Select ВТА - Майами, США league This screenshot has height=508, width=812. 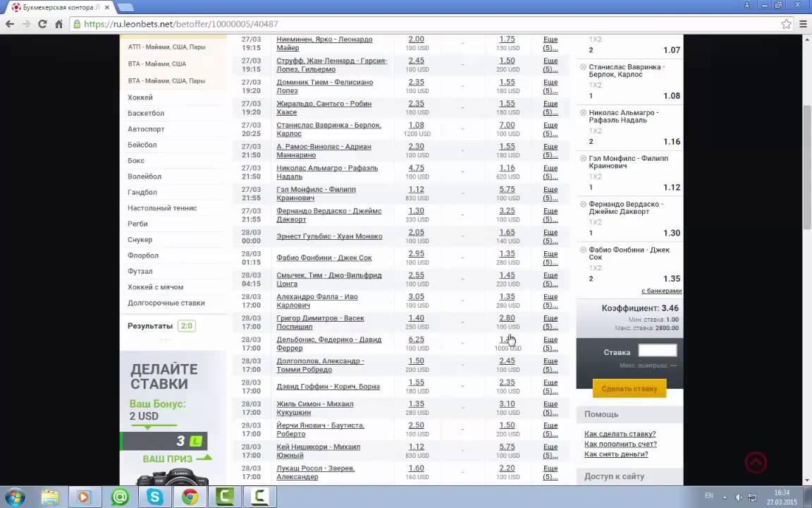pos(157,64)
